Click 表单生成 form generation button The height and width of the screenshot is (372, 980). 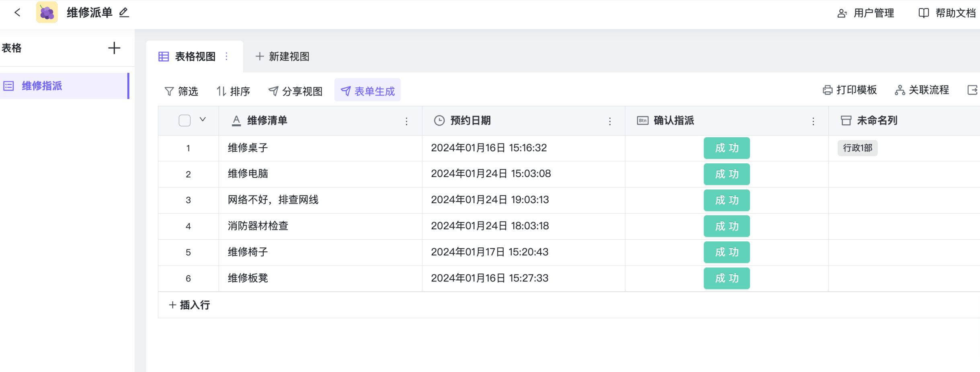(x=367, y=91)
